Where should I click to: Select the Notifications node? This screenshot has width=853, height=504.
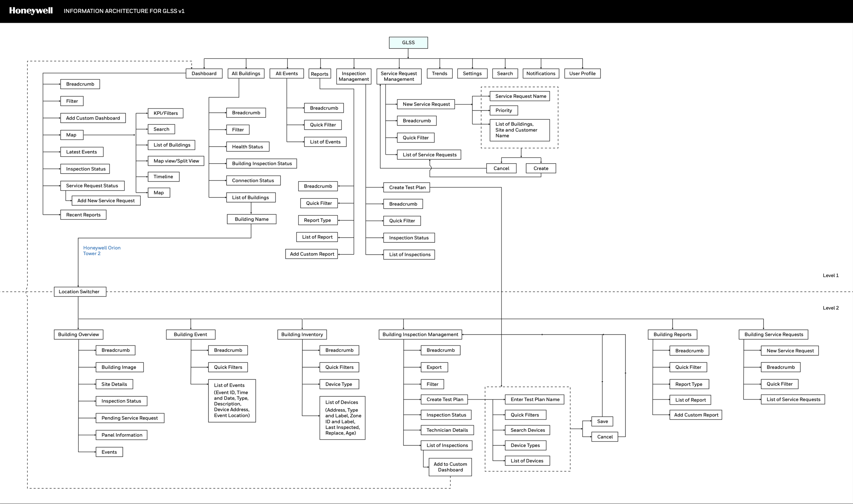pyautogui.click(x=540, y=73)
